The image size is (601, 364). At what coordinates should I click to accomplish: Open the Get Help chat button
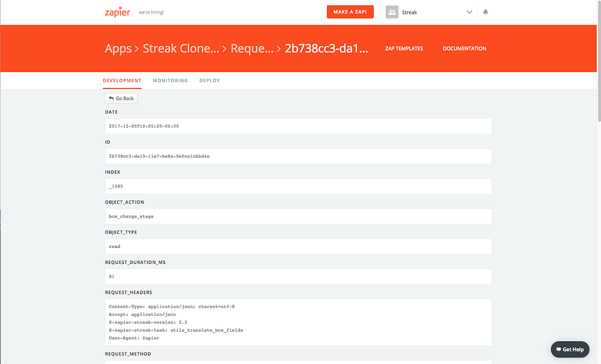(x=570, y=349)
